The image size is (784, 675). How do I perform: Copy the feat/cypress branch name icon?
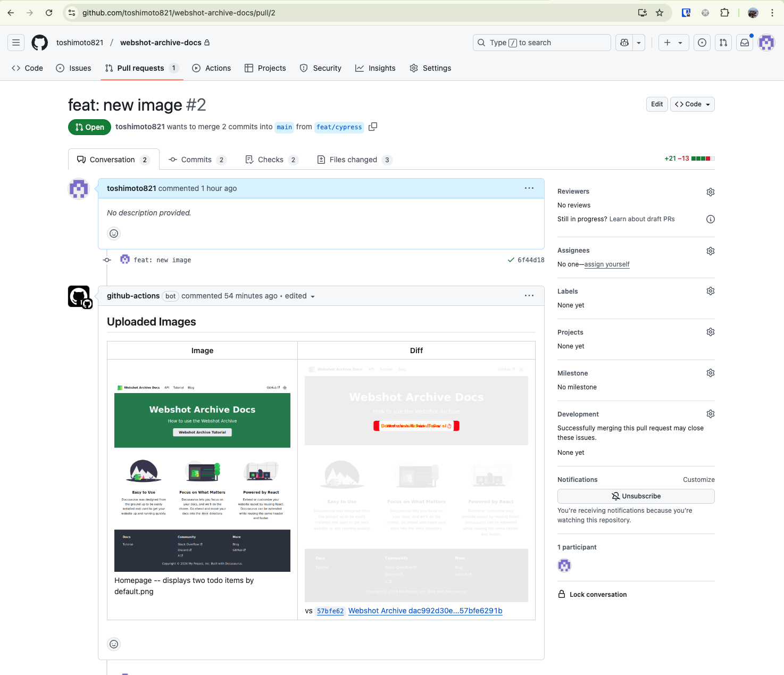point(373,127)
